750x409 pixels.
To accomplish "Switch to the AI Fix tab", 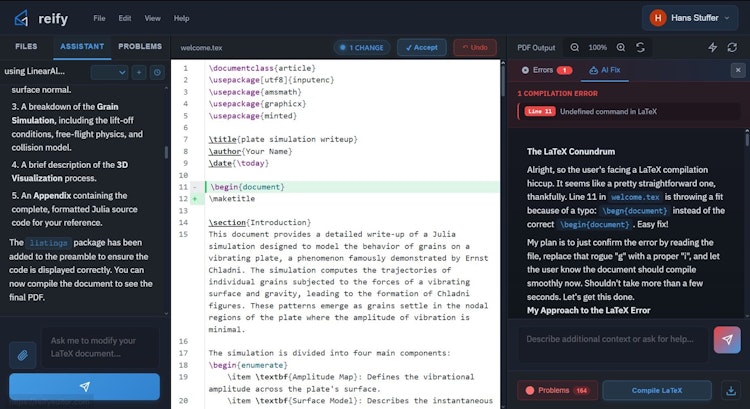I will [605, 70].
